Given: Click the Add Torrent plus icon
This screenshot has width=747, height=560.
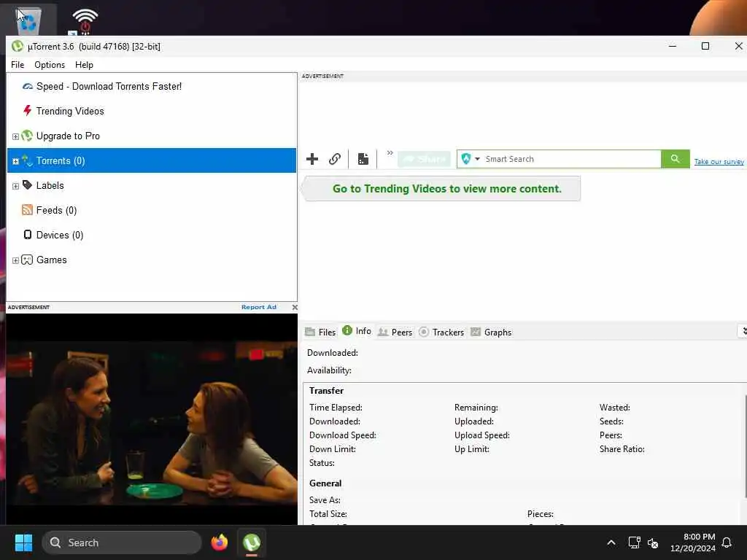Looking at the screenshot, I should click(312, 159).
